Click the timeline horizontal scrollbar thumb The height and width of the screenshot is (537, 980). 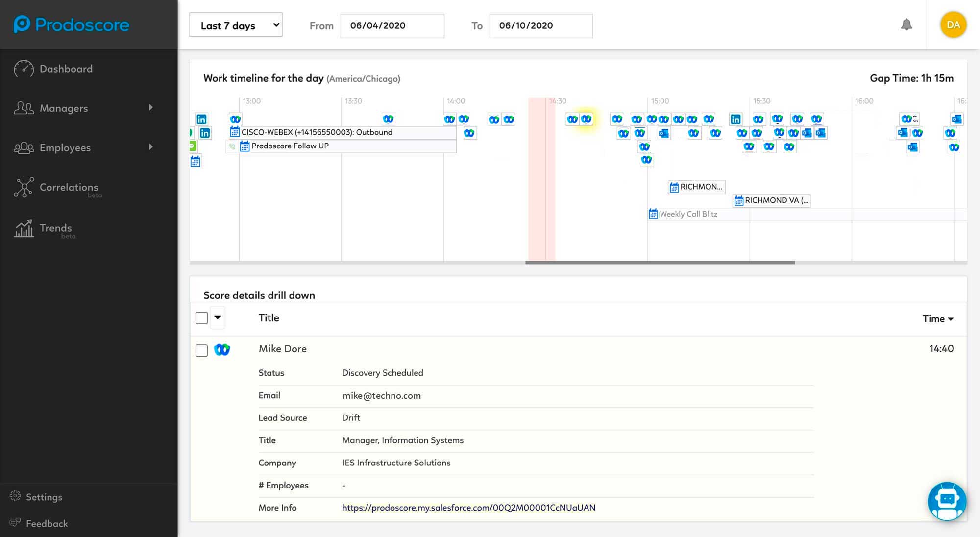pyautogui.click(x=660, y=263)
